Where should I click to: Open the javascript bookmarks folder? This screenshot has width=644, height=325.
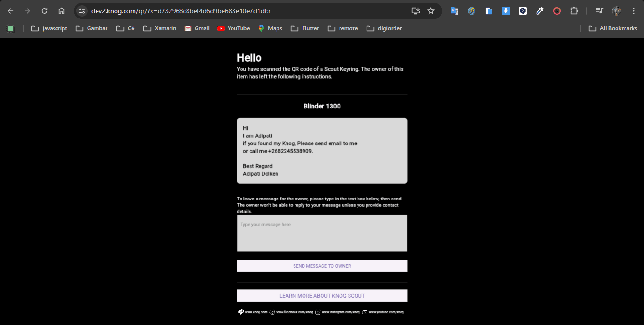[49, 28]
